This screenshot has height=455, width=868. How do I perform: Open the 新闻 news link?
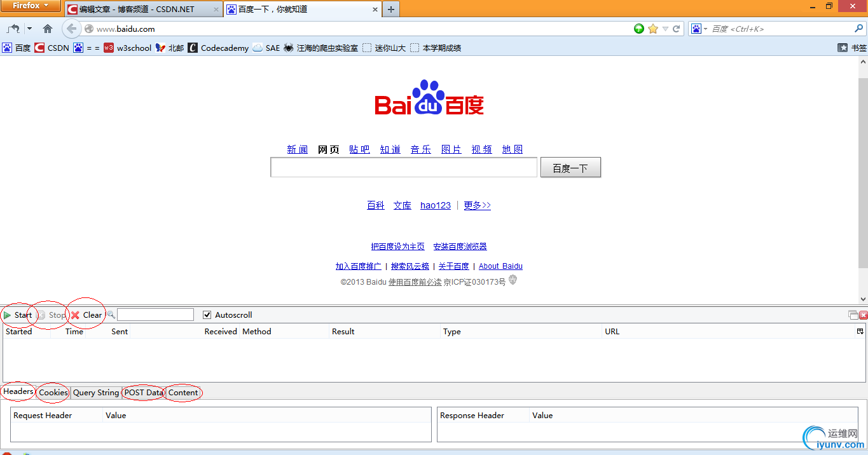point(297,149)
